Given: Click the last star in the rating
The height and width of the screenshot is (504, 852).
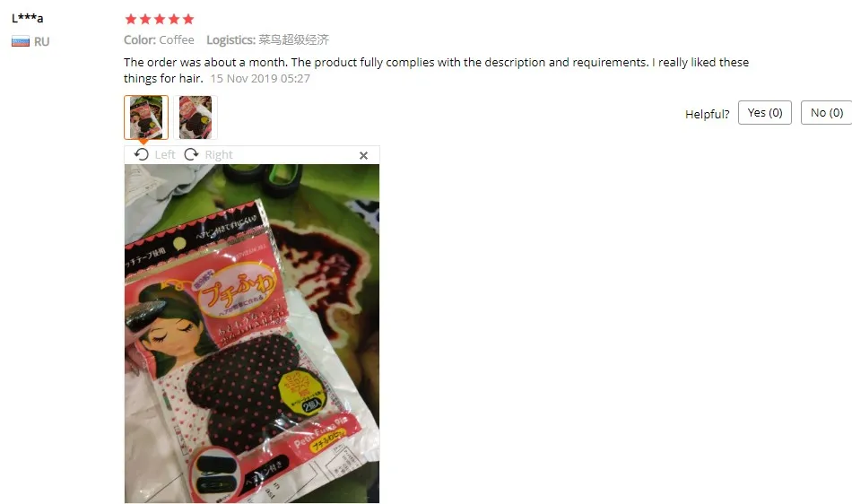Looking at the screenshot, I should (188, 20).
